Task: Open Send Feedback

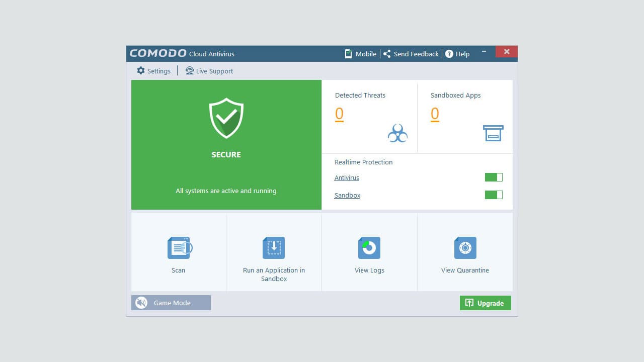Action: coord(411,54)
